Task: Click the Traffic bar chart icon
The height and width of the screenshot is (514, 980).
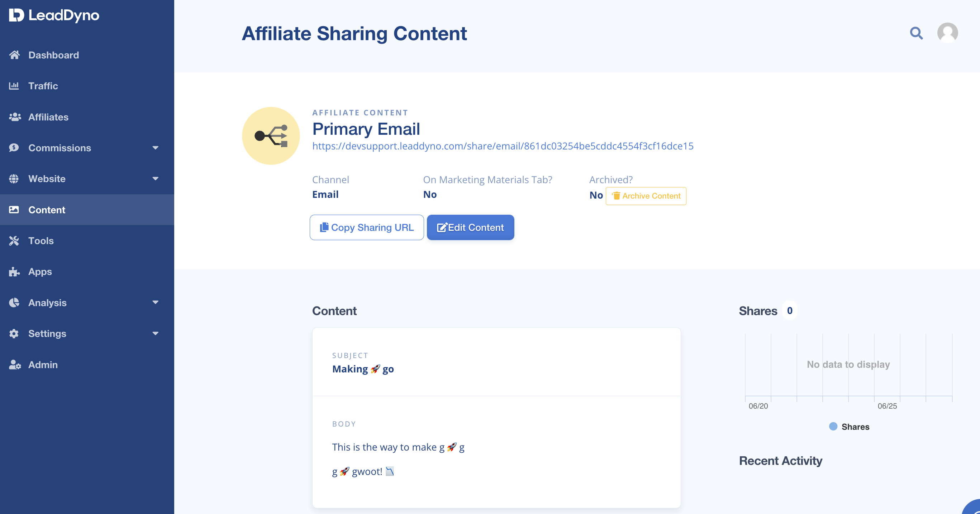Action: coord(14,86)
